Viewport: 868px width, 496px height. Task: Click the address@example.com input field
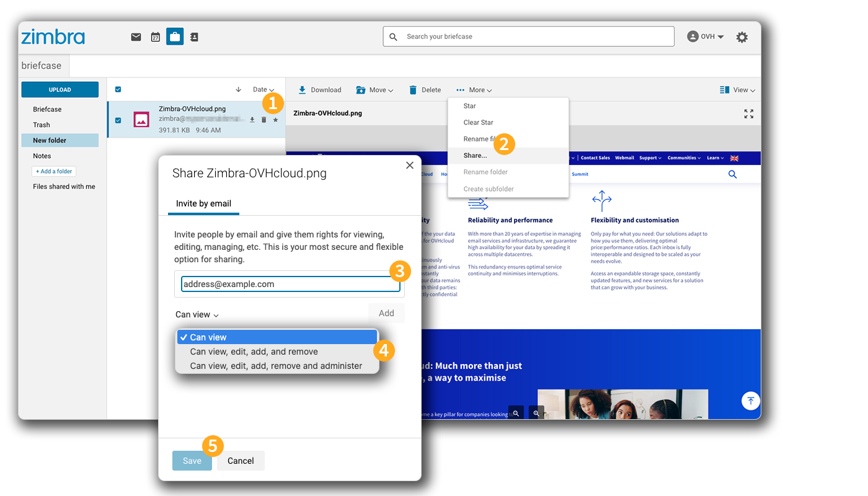point(290,283)
